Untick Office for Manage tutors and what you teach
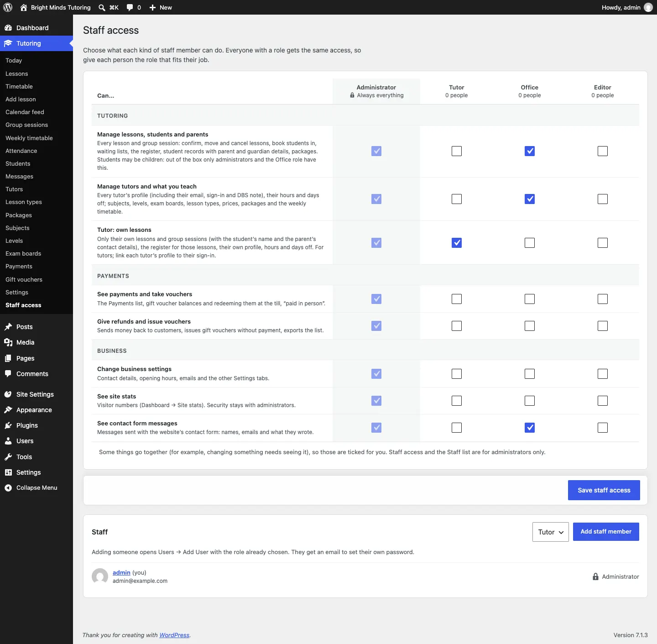The height and width of the screenshot is (644, 657). [530, 199]
